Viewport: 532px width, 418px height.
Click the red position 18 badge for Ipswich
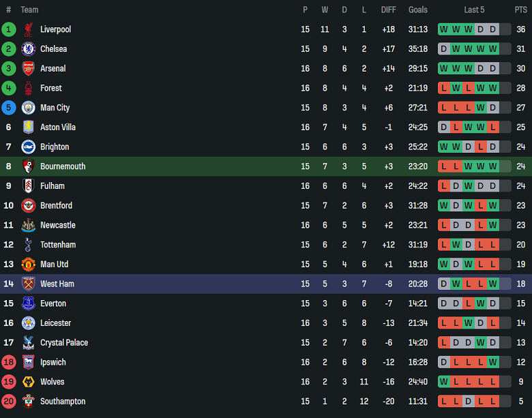pyautogui.click(x=9, y=362)
